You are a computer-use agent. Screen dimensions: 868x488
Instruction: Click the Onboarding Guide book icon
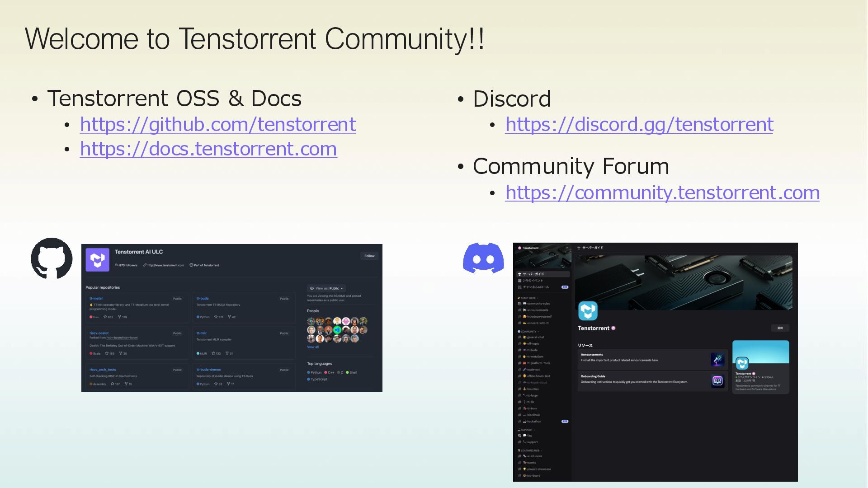coord(717,381)
